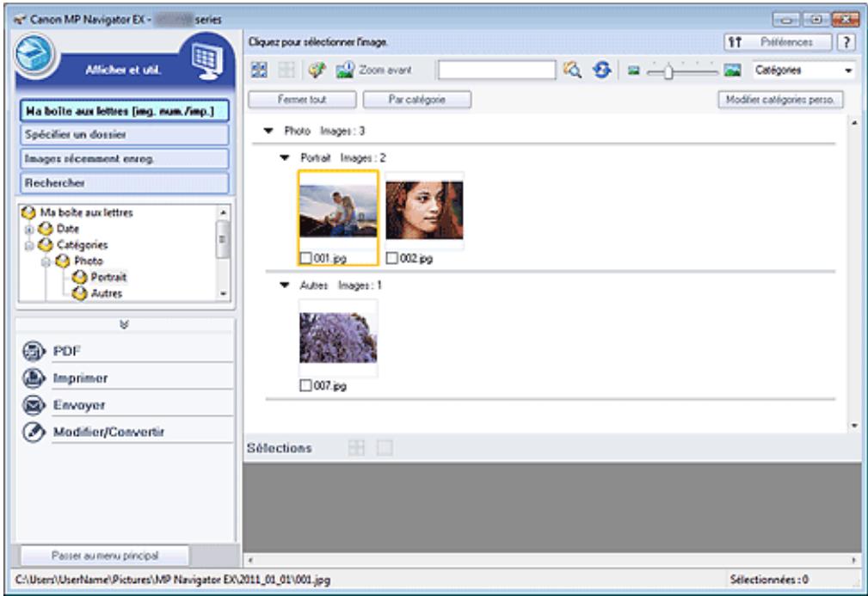Select the 007.jpg purple flowers thumbnail

338,338
